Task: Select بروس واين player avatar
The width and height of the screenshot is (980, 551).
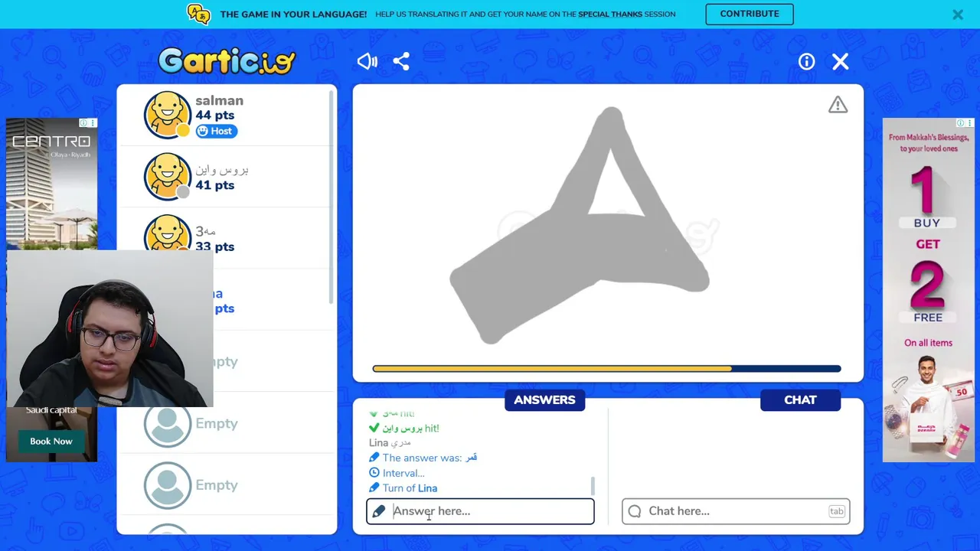Action: coord(167,176)
